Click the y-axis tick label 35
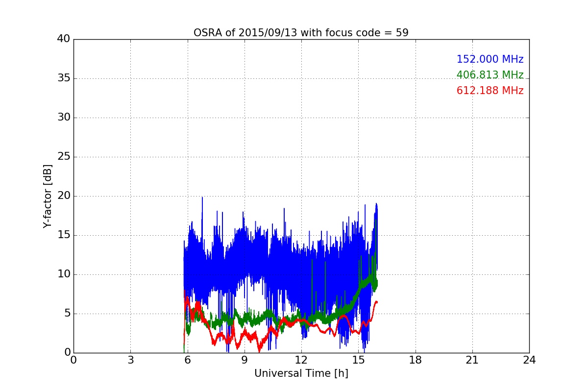The image size is (588, 392). click(64, 78)
